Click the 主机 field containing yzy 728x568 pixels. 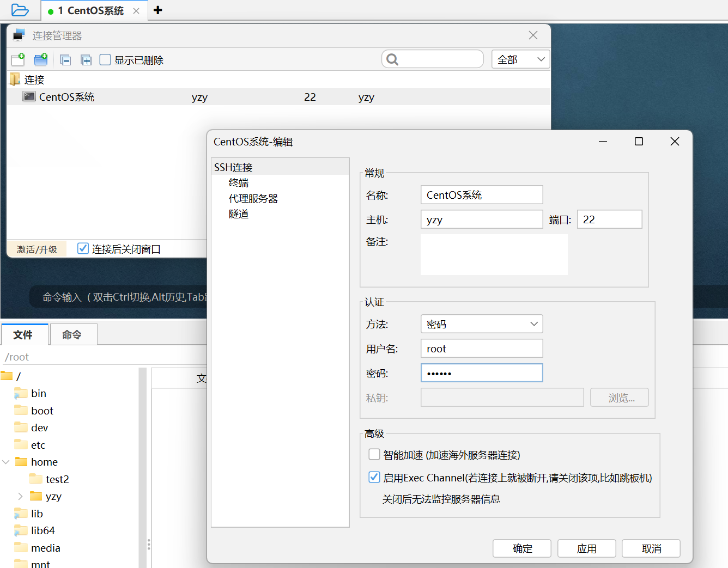482,219
